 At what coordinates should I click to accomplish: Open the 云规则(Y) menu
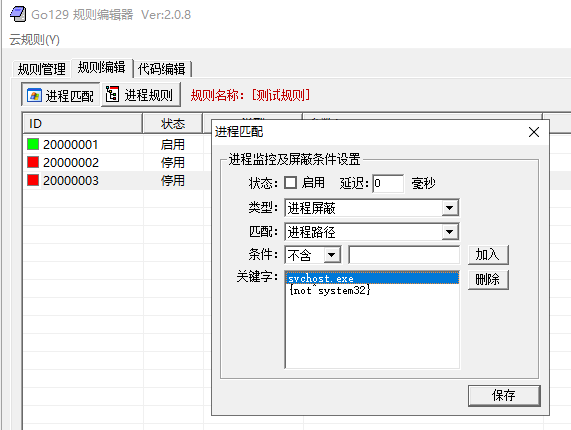tap(35, 39)
